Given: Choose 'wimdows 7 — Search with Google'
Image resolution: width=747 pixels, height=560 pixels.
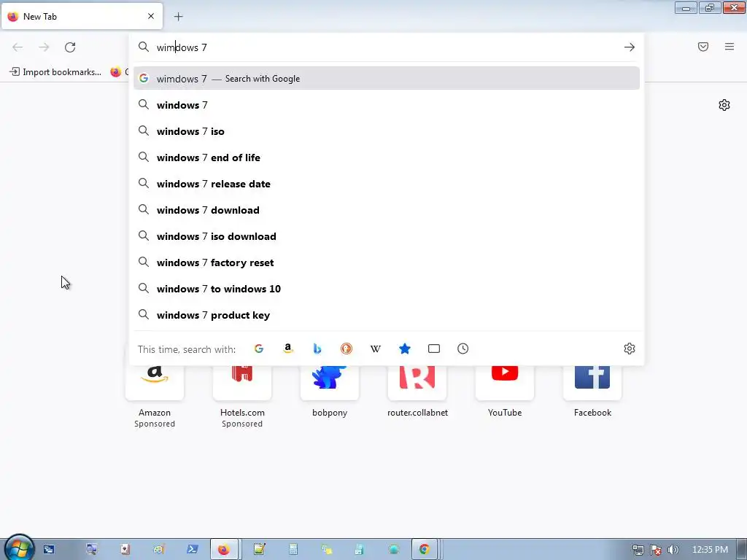Looking at the screenshot, I should 387,79.
